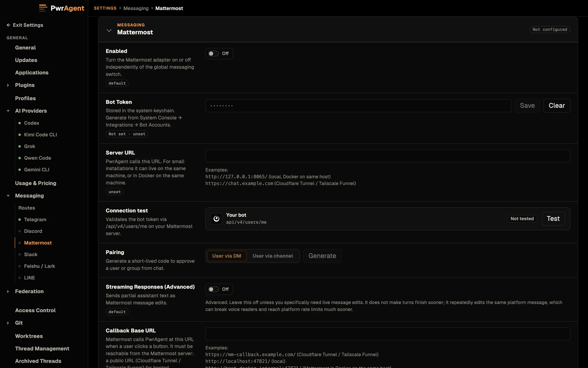Open Thread Management settings

[x=42, y=349]
